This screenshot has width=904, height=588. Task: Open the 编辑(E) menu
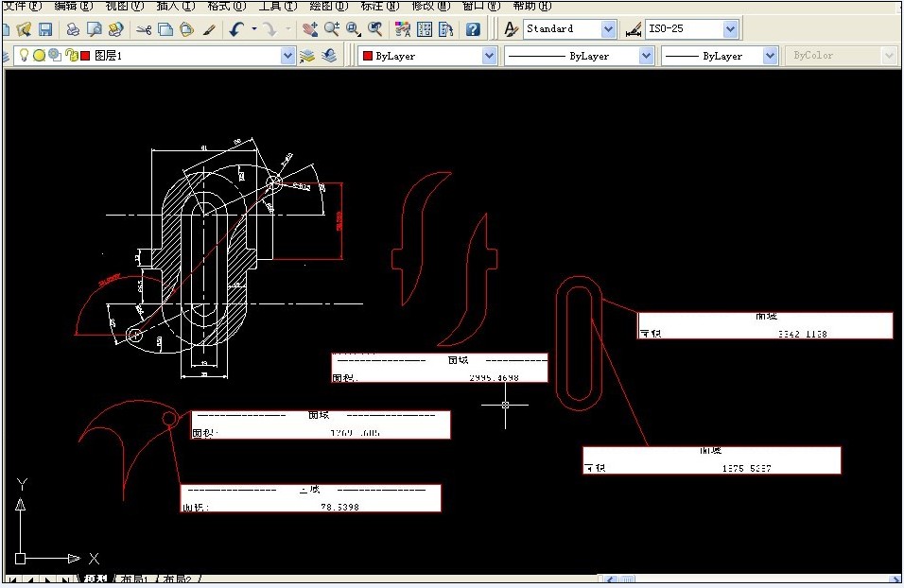[x=73, y=6]
